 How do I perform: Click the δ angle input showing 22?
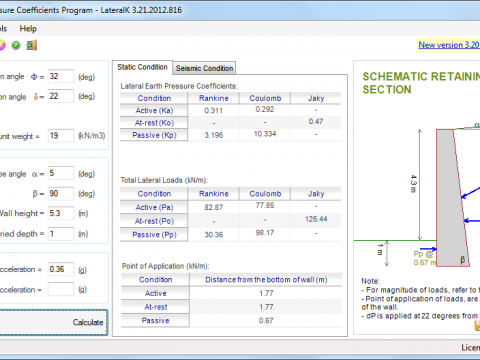61,96
